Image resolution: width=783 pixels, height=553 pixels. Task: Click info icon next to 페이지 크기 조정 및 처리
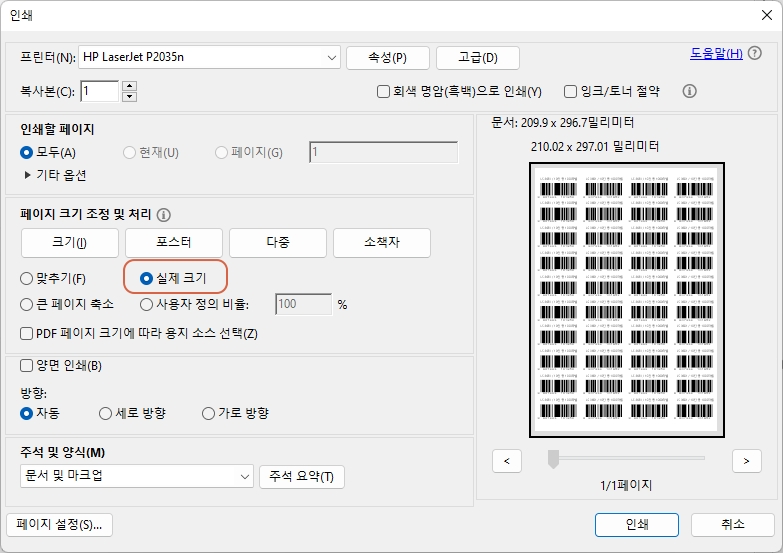164,215
